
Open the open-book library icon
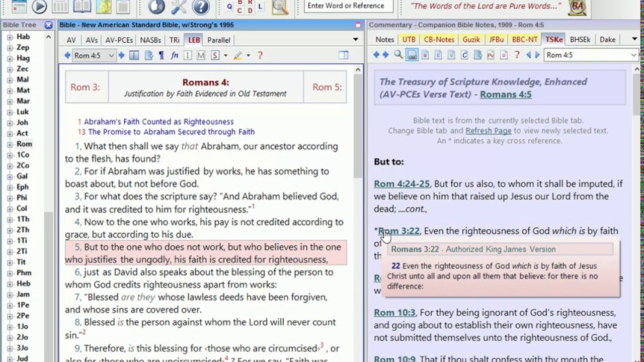[82, 7]
